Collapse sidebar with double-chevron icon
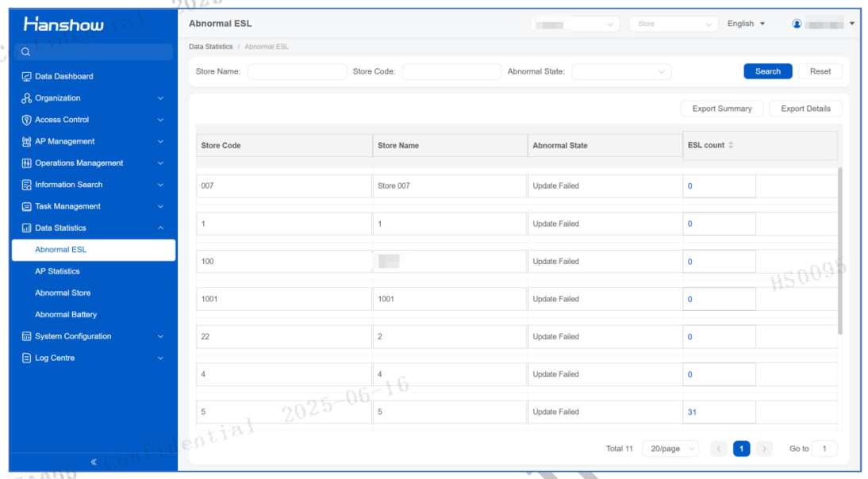 pyautogui.click(x=94, y=462)
